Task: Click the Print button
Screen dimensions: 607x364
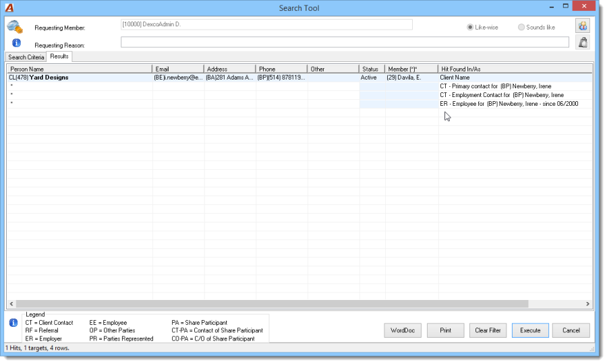Action: (445, 330)
